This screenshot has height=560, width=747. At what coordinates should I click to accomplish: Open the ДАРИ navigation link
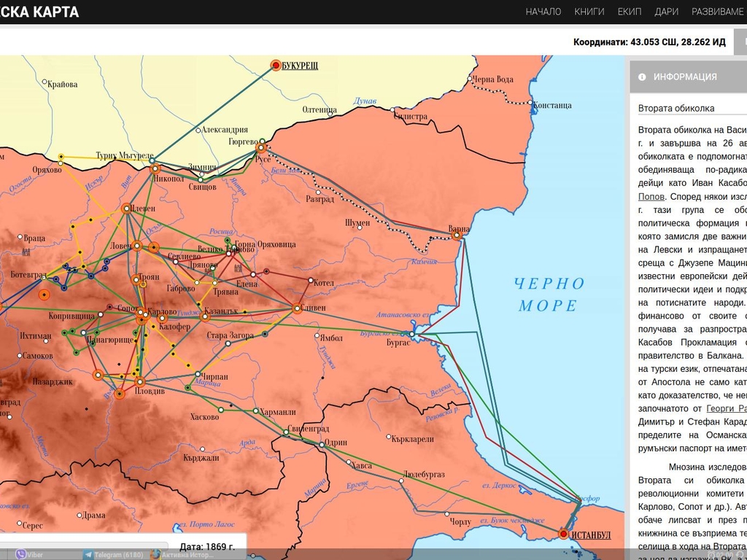667,12
